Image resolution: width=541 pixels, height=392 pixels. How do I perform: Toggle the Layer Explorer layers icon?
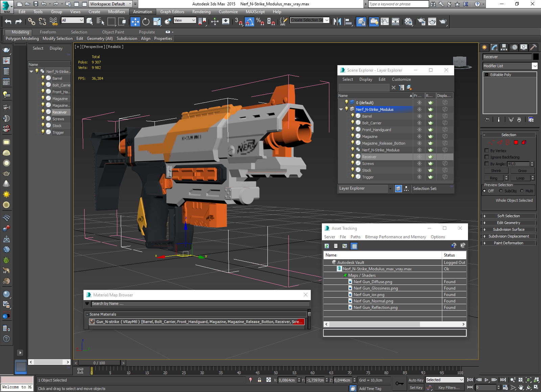coord(398,189)
